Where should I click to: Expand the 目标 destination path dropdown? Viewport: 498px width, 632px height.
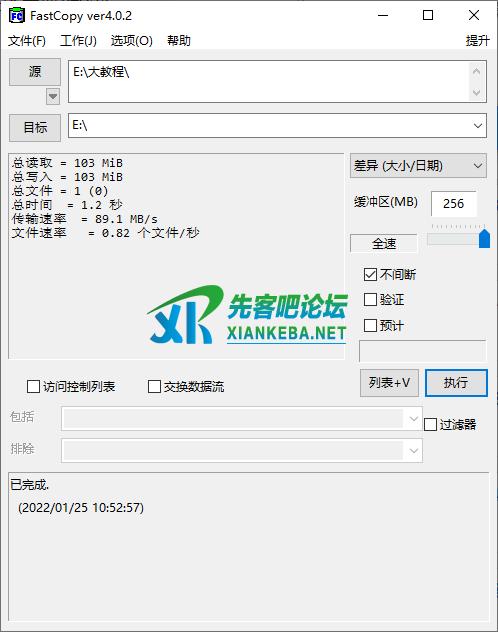click(x=477, y=125)
